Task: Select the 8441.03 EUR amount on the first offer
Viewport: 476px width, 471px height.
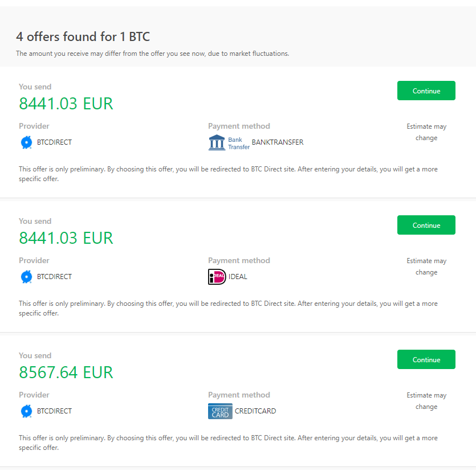Action: coord(66,104)
